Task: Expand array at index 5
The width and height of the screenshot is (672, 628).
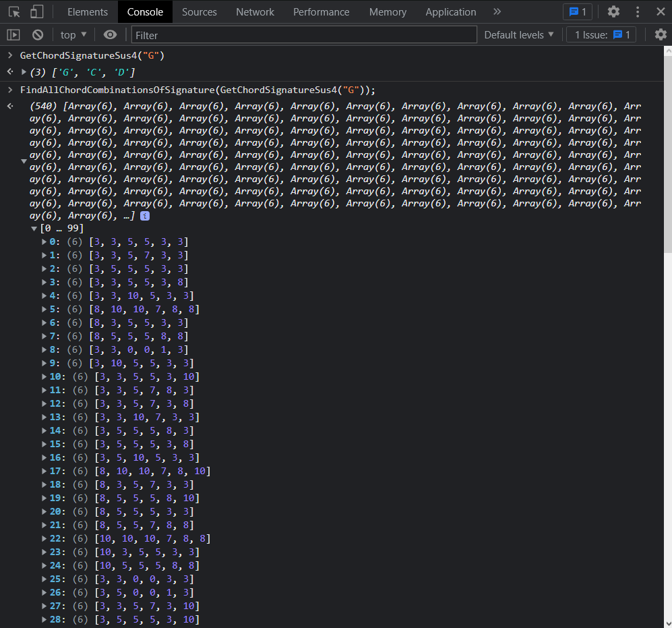Action: (44, 309)
